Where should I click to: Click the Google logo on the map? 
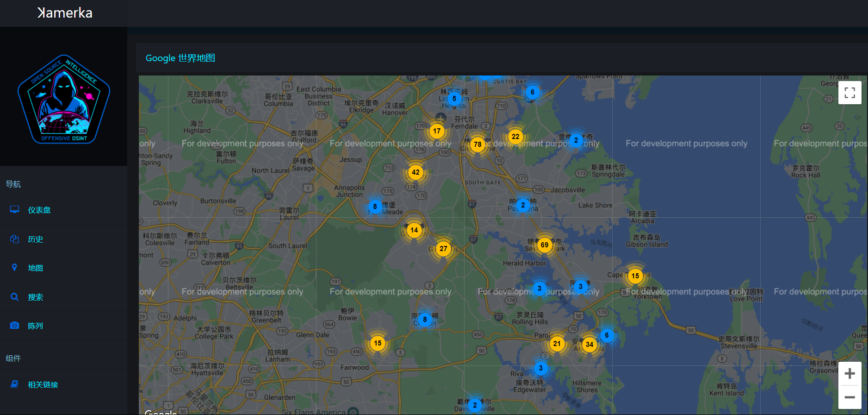coord(161,412)
